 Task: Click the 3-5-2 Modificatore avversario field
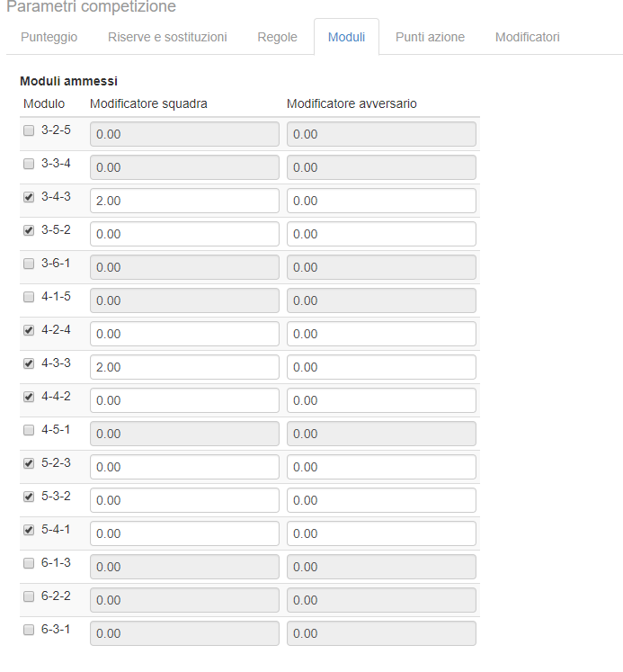(x=381, y=234)
